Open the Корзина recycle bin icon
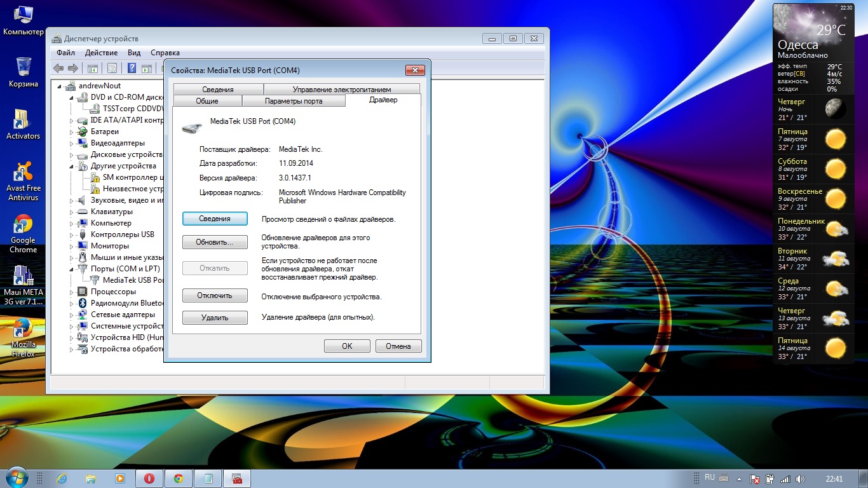868x488 pixels. (24, 72)
